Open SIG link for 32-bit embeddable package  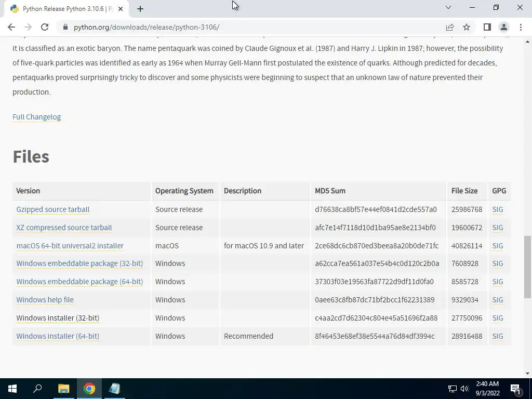(497, 263)
